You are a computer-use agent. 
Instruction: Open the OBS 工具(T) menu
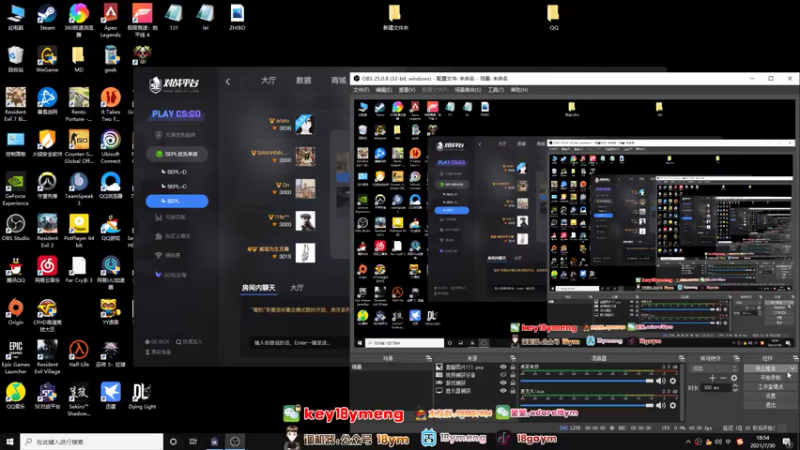(x=495, y=90)
